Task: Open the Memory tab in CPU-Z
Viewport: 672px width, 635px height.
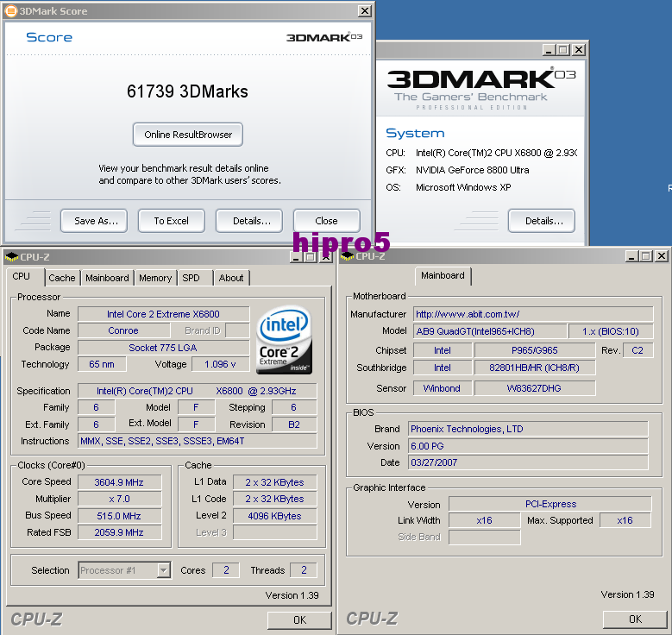Action: point(155,278)
